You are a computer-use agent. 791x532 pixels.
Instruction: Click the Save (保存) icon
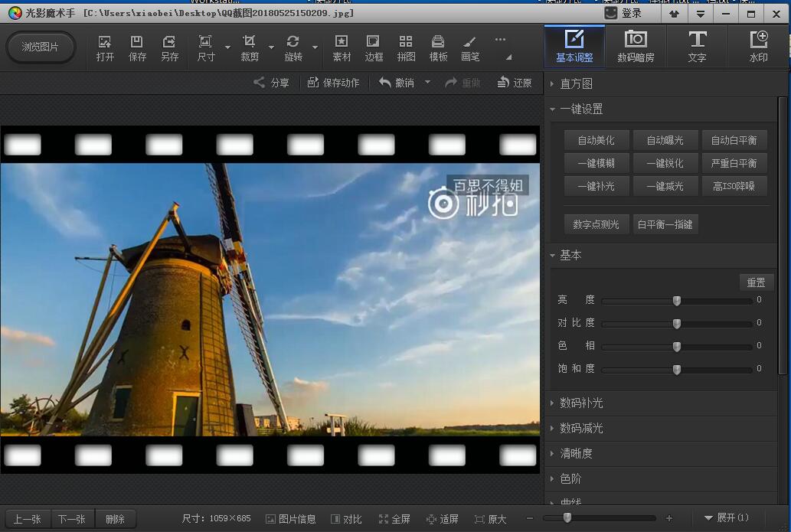137,43
